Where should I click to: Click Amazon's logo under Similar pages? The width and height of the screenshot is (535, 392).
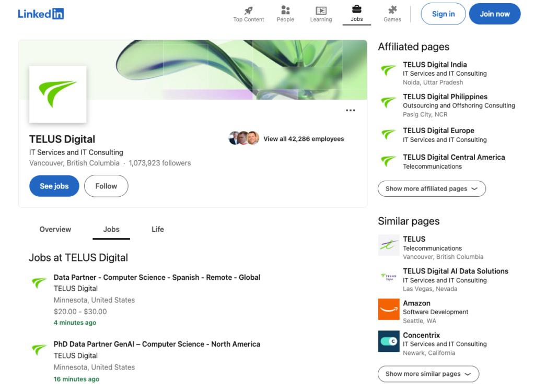(x=388, y=309)
